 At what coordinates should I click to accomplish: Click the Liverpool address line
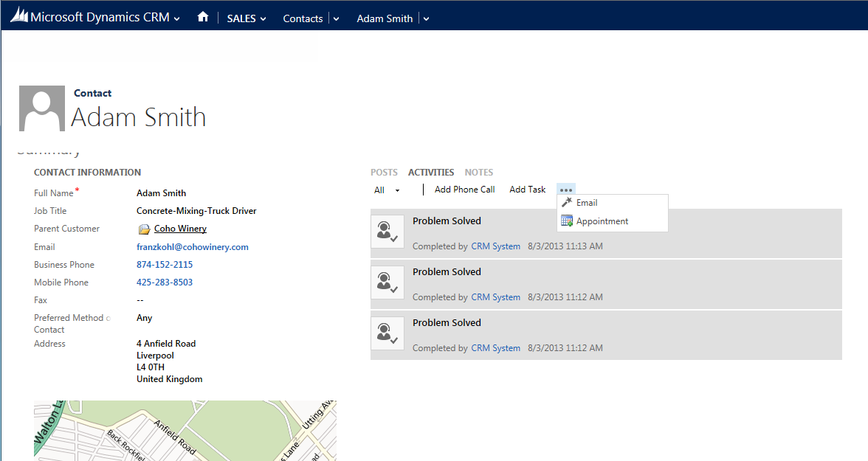(156, 356)
